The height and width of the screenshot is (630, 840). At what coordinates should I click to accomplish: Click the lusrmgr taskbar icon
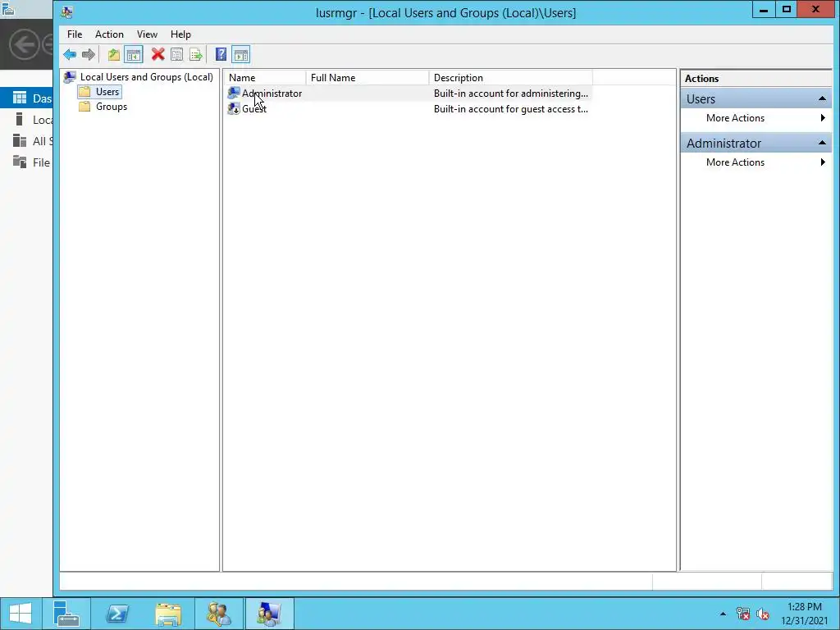click(x=269, y=614)
